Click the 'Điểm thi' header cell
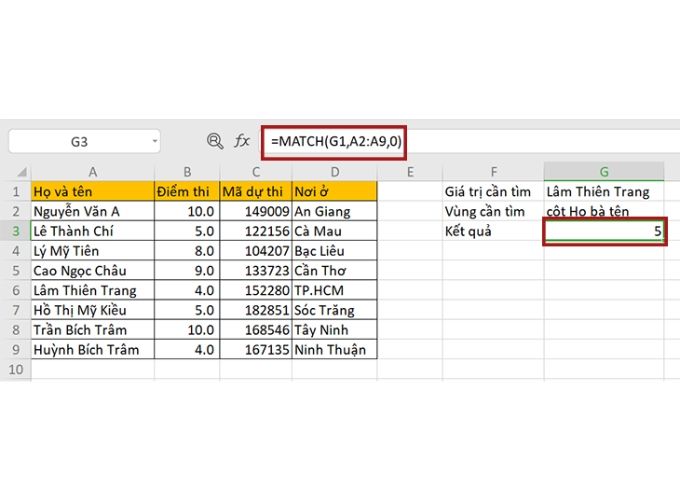Image resolution: width=680 pixels, height=500 pixels. coord(186,192)
